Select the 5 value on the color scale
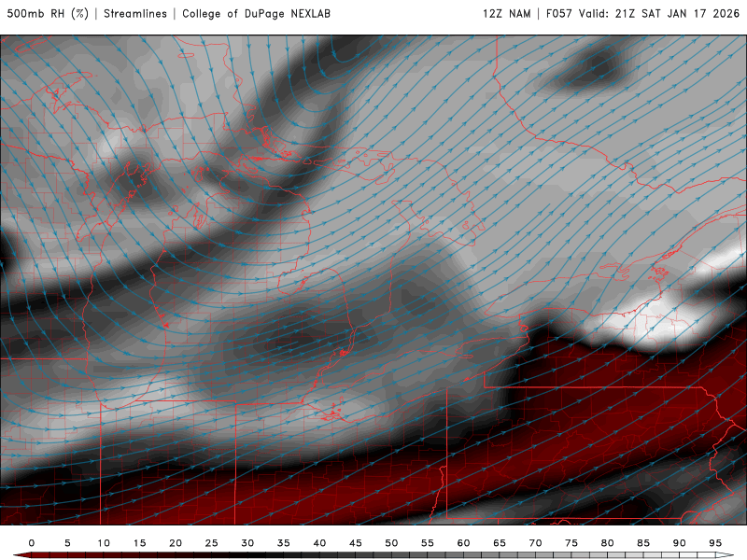 (x=67, y=543)
